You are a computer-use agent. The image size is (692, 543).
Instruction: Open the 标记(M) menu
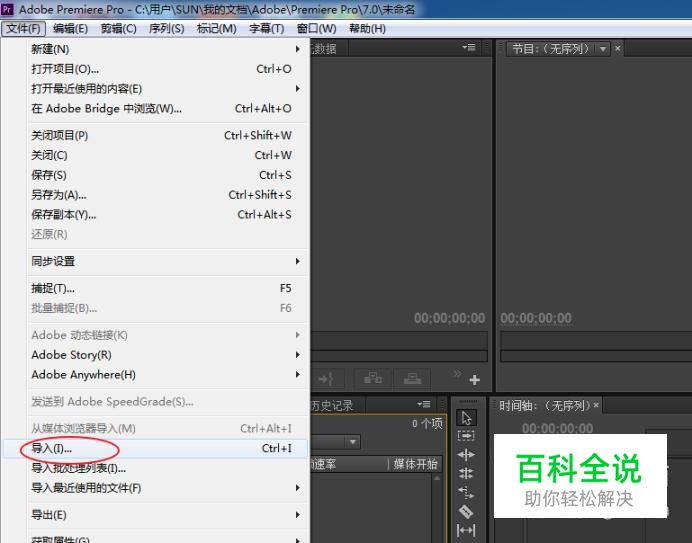[x=216, y=29]
